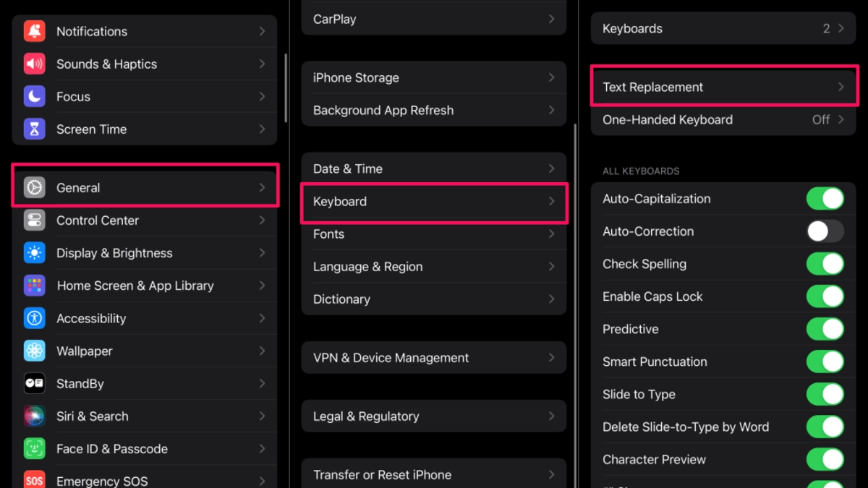Open the Language & Region menu item
The image size is (868, 488).
(x=434, y=266)
